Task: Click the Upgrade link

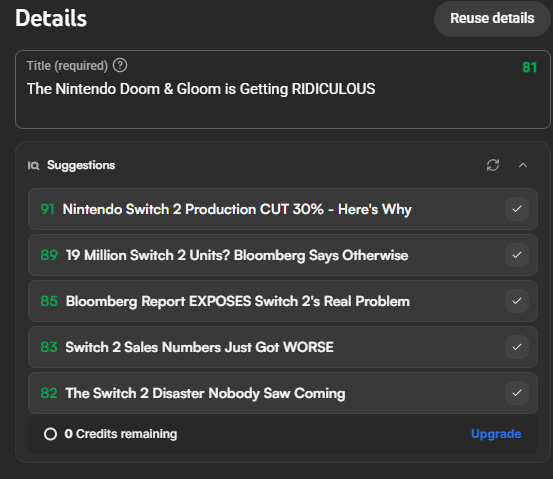Action: pyautogui.click(x=496, y=434)
